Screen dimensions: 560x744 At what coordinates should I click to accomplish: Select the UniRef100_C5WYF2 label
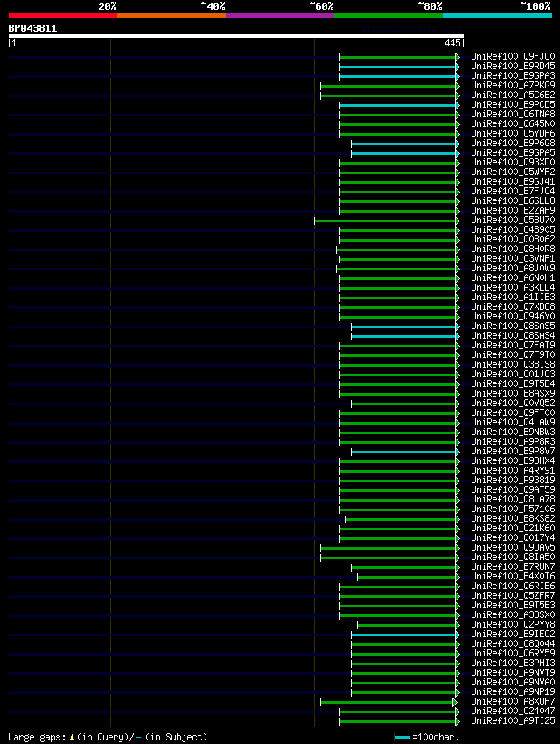[513, 172]
